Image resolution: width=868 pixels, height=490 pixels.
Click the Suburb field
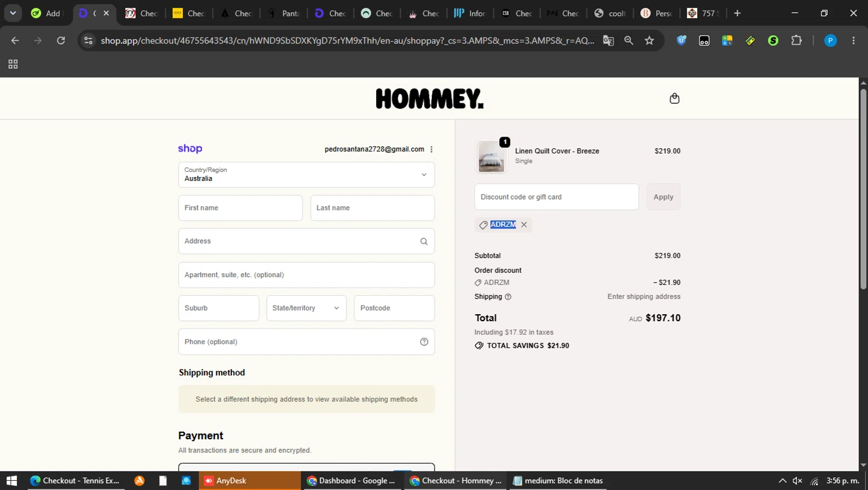point(219,308)
